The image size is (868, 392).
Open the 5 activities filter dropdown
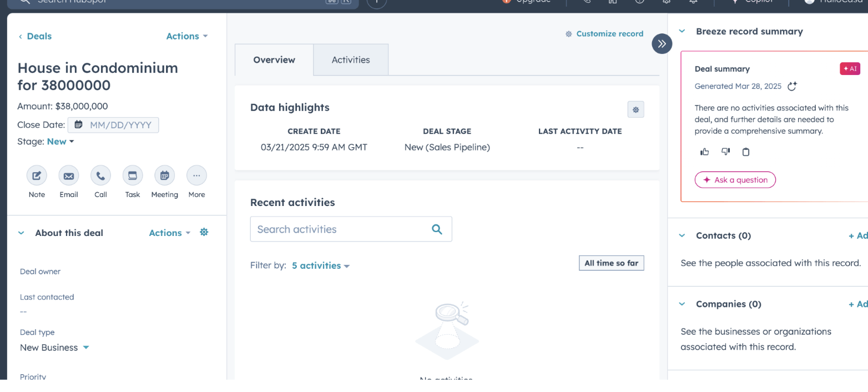coord(321,265)
